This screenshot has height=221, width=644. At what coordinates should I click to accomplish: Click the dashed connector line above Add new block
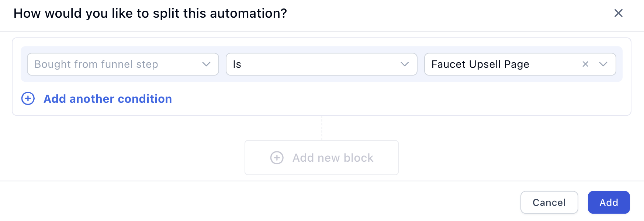click(322, 128)
